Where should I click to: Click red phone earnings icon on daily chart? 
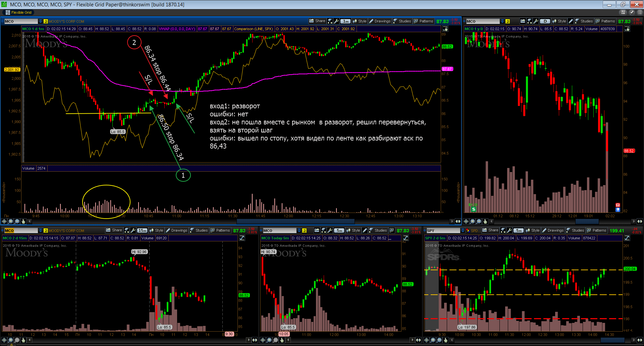click(618, 205)
